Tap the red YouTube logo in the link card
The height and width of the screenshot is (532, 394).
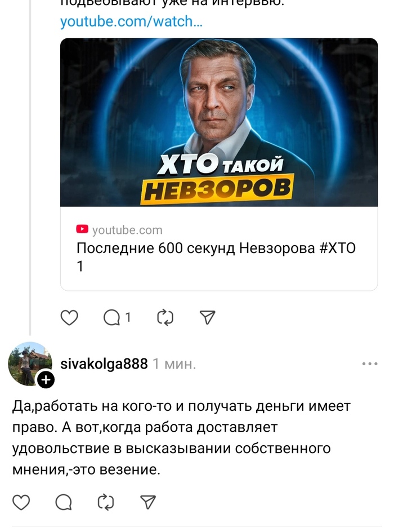tap(82, 229)
